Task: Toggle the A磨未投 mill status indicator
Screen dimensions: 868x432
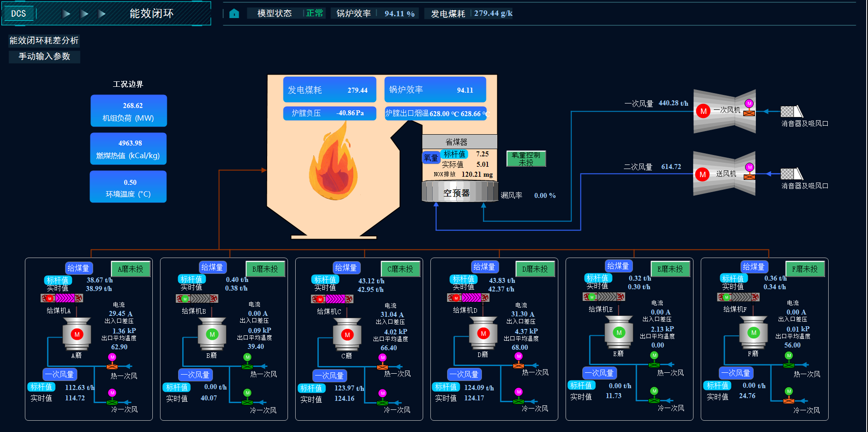Action: [x=130, y=268]
